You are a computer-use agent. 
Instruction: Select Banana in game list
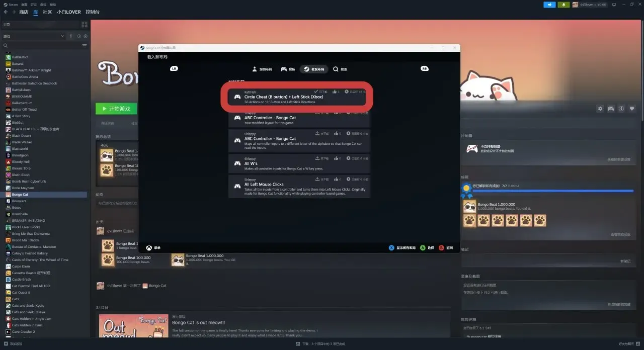(x=18, y=64)
